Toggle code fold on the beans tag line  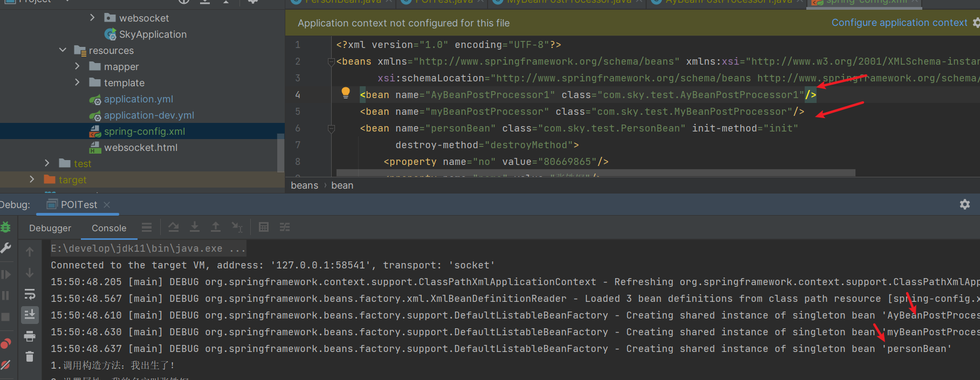331,62
